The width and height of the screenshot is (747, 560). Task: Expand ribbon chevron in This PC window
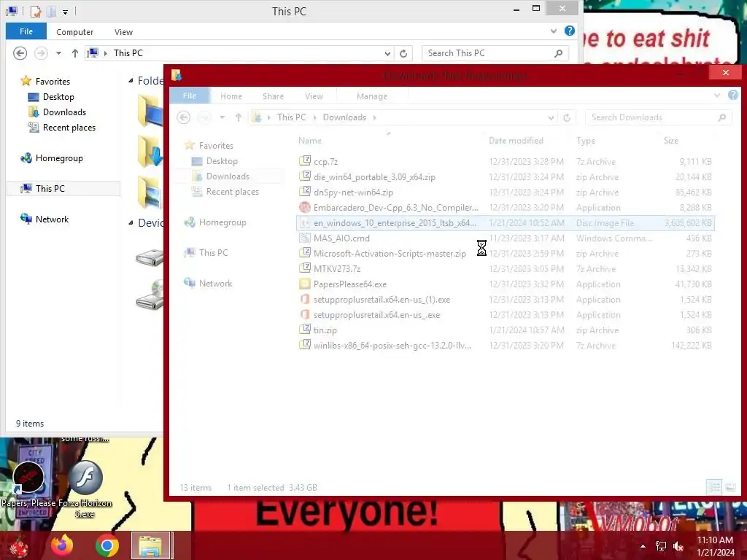pyautogui.click(x=554, y=31)
